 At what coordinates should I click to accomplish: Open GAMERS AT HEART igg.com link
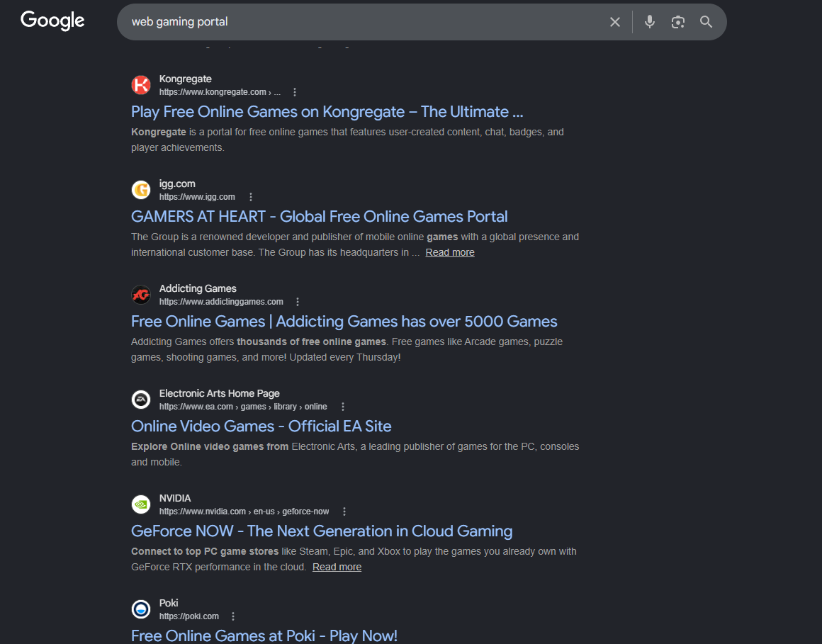320,216
